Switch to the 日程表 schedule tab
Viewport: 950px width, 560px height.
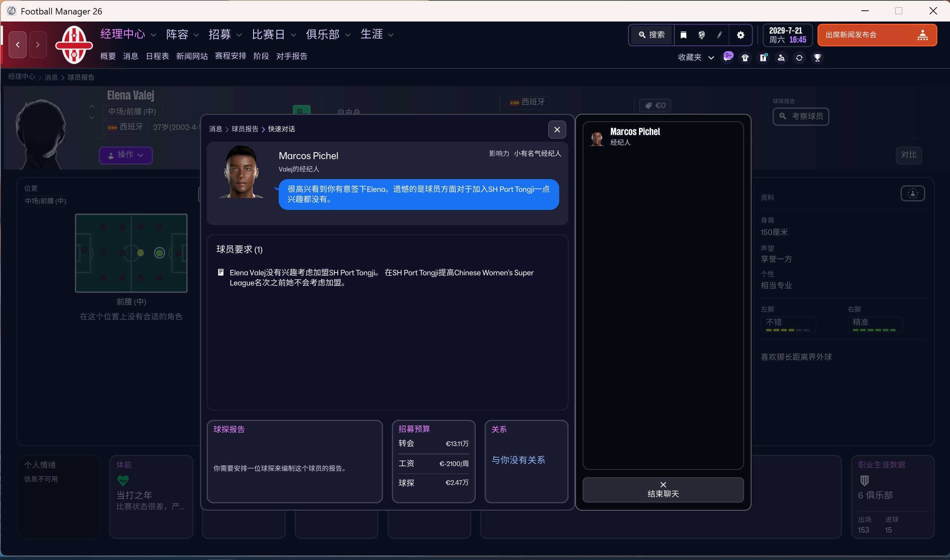[157, 56]
